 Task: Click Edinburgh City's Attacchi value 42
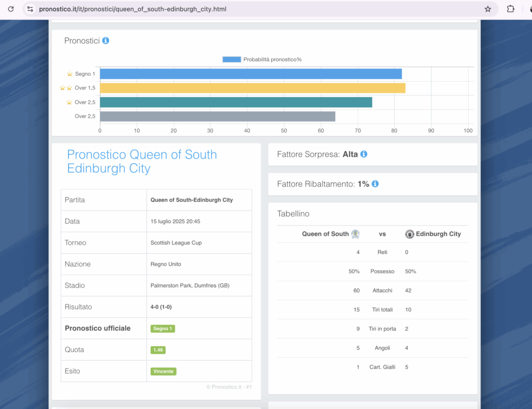pyautogui.click(x=408, y=291)
